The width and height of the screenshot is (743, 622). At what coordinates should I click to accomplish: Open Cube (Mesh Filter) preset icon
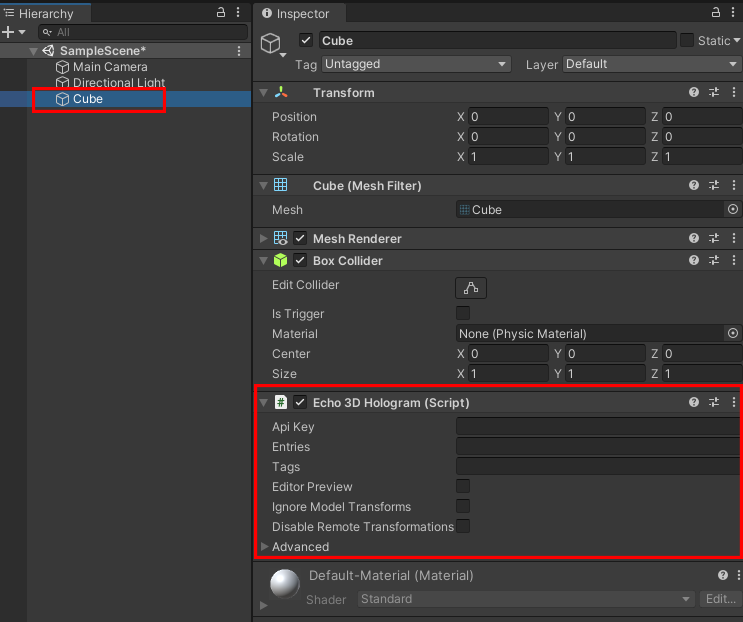pyautogui.click(x=714, y=185)
